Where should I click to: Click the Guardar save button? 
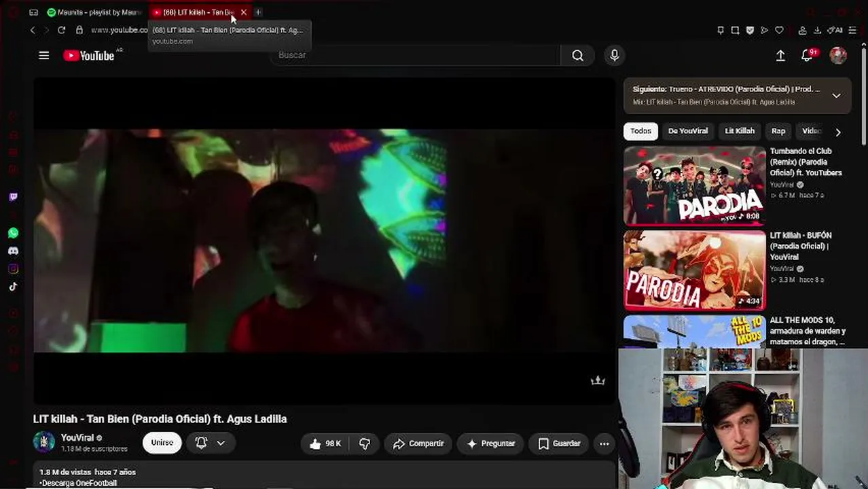(559, 443)
